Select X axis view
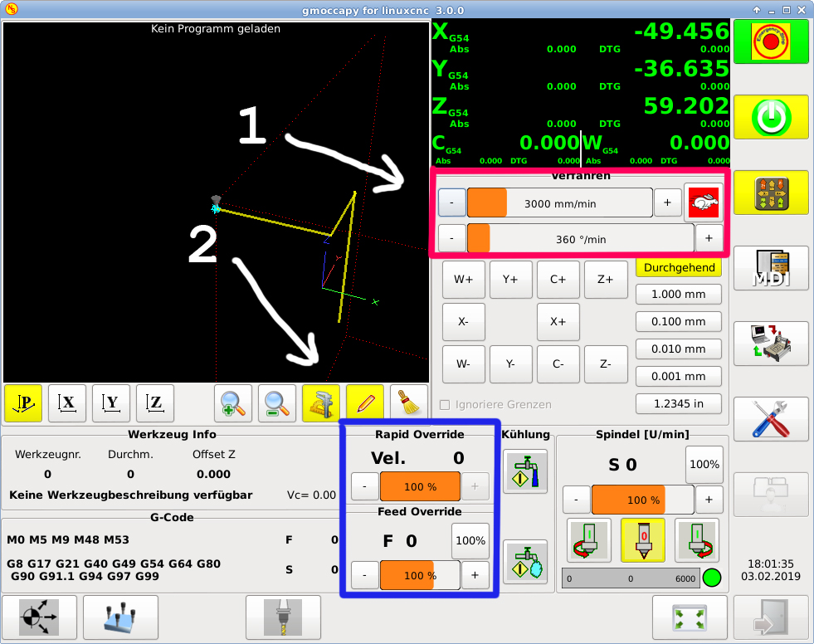Viewport: 814px width, 644px height. (x=67, y=403)
